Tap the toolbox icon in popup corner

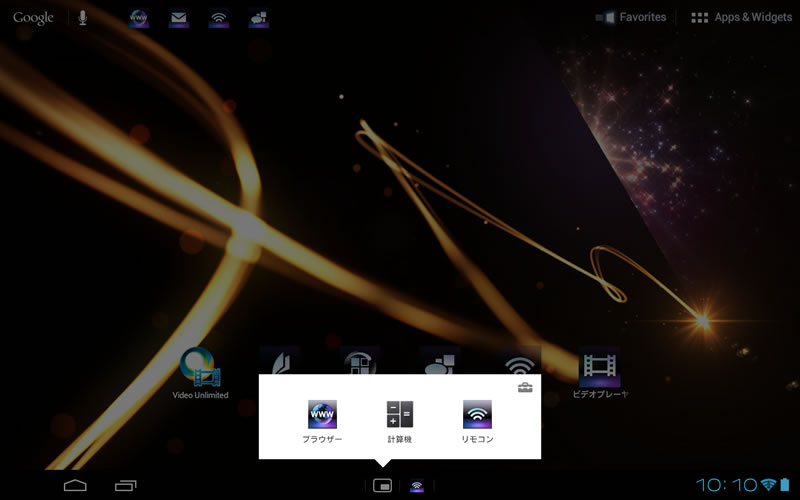tap(525, 387)
